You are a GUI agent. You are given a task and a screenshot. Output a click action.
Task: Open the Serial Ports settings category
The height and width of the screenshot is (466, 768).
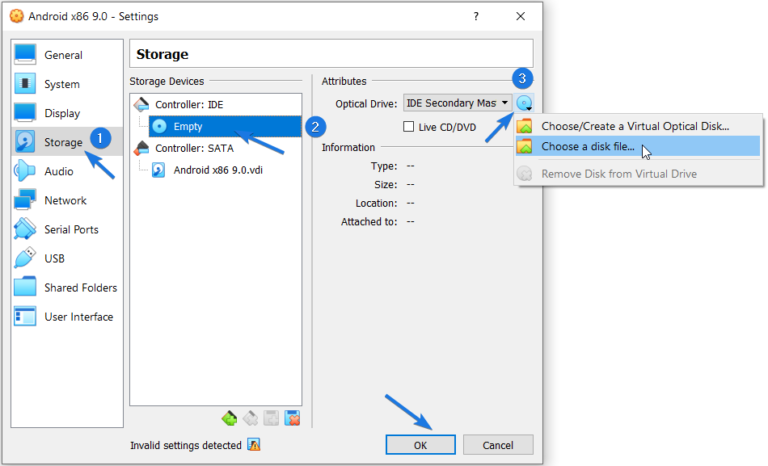pos(67,229)
